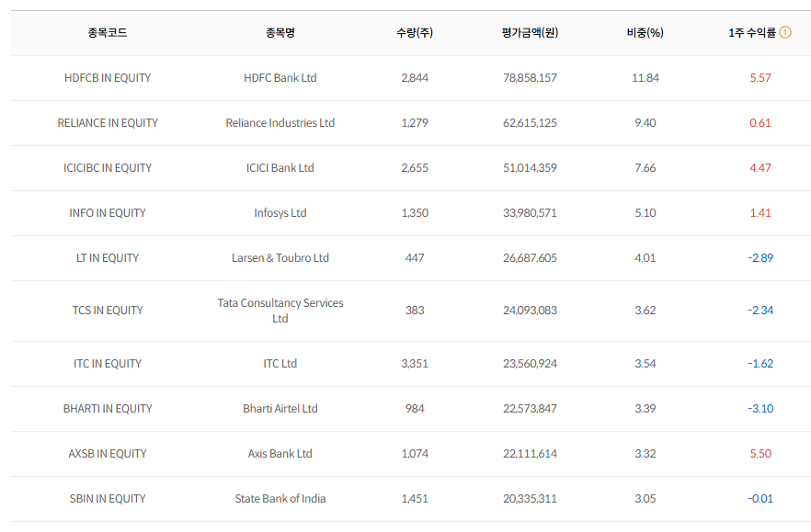The width and height of the screenshot is (811, 532).
Task: Click the Reliance Industries Ltd name
Action: point(280,123)
